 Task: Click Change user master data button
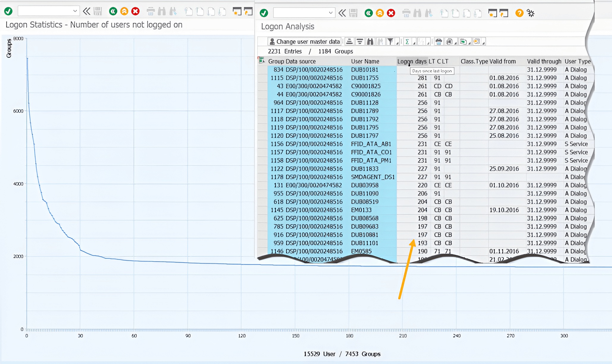(x=304, y=42)
